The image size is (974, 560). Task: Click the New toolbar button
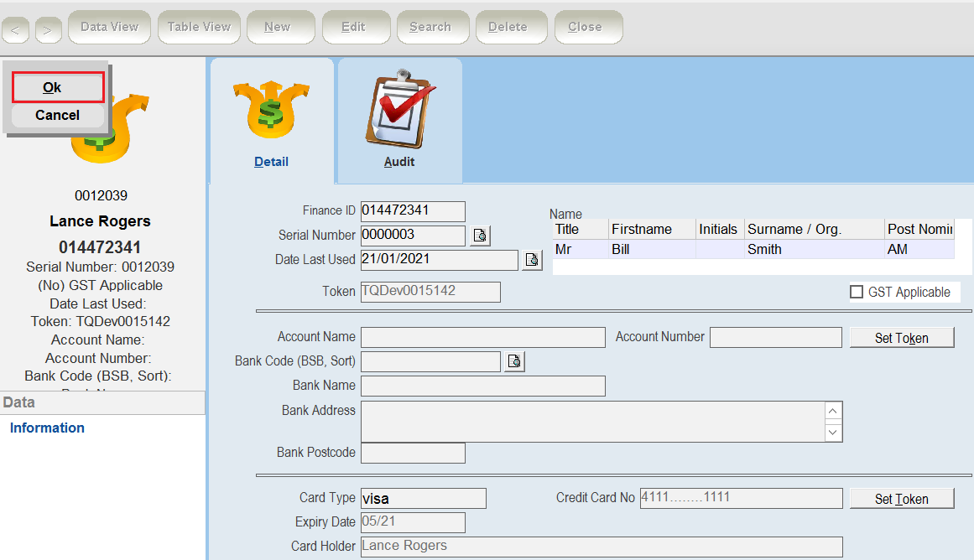tap(281, 27)
